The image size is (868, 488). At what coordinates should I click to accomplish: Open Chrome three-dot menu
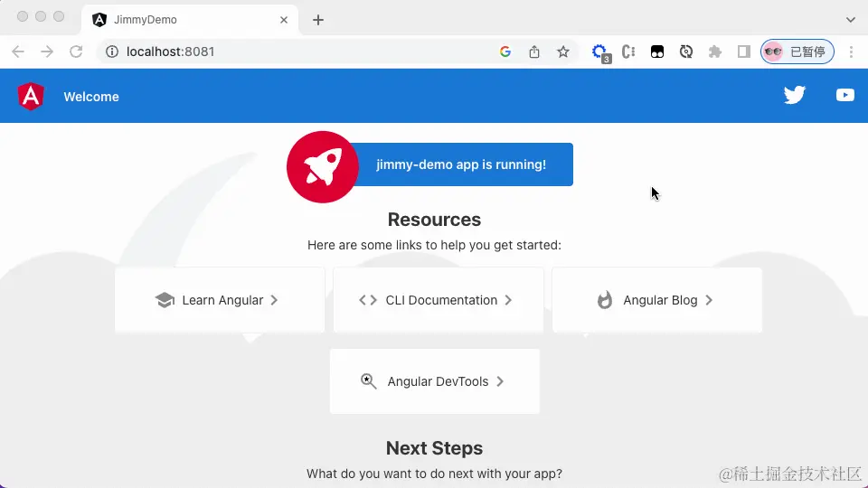pyautogui.click(x=851, y=52)
